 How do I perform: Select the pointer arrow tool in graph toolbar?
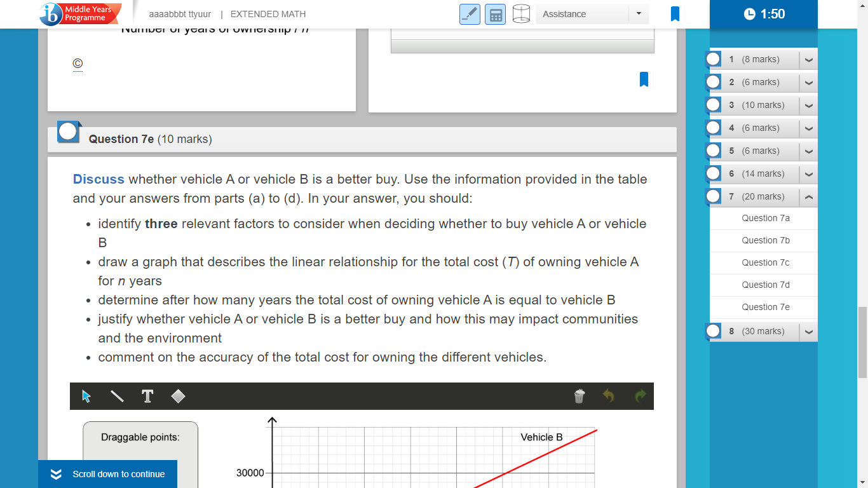click(x=87, y=396)
